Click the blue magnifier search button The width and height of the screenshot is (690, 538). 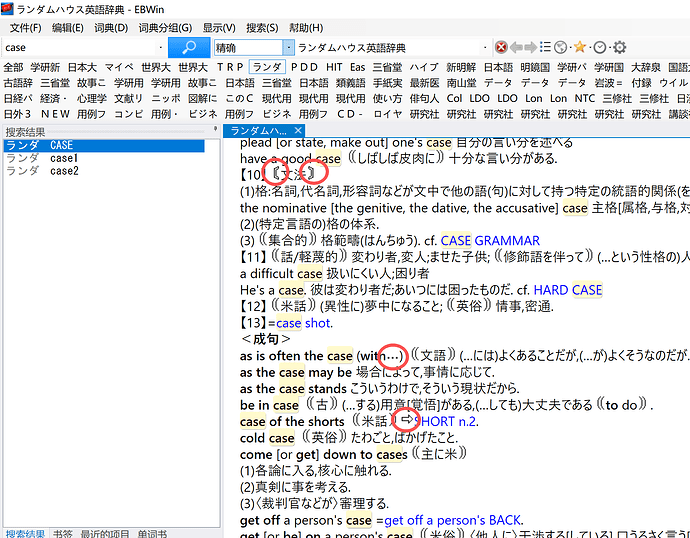(x=189, y=48)
